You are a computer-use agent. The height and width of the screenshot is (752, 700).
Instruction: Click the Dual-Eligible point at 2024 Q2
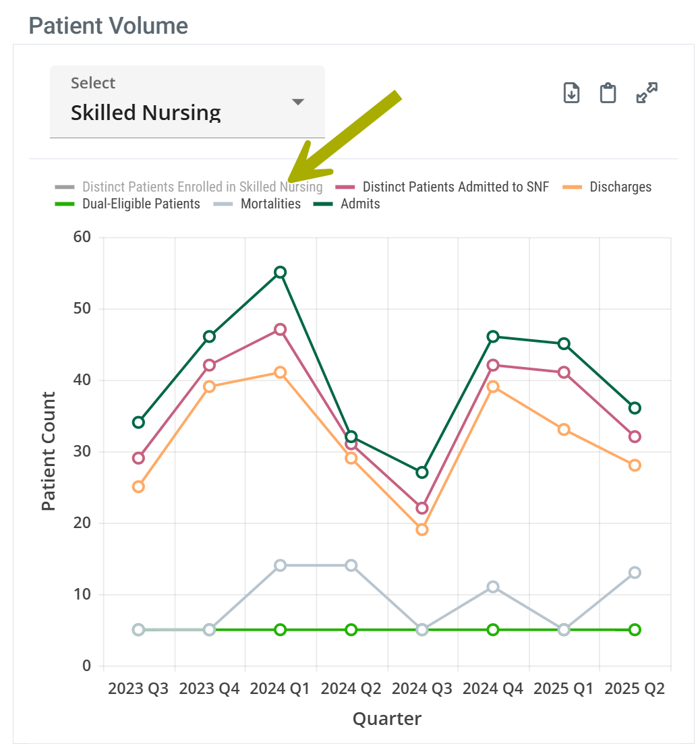click(351, 629)
